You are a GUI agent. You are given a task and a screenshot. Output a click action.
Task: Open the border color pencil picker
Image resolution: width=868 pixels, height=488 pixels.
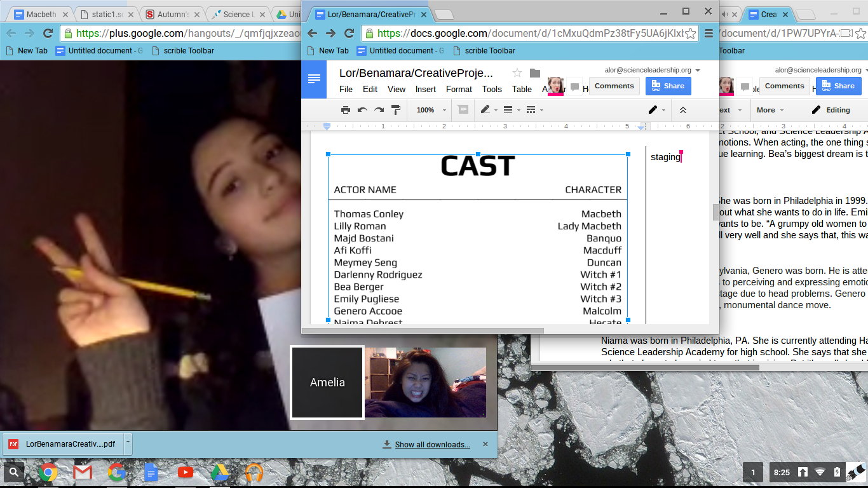point(488,110)
